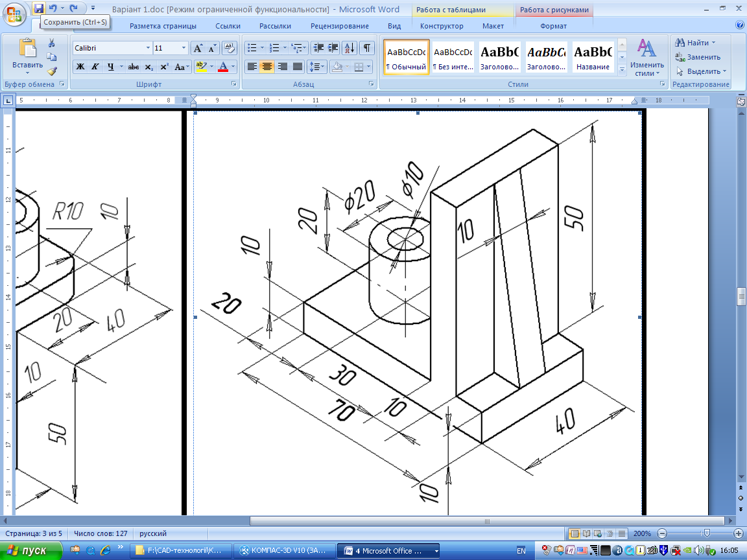747x560 pixels.
Task: Toggle Superscript formatting
Action: click(163, 67)
